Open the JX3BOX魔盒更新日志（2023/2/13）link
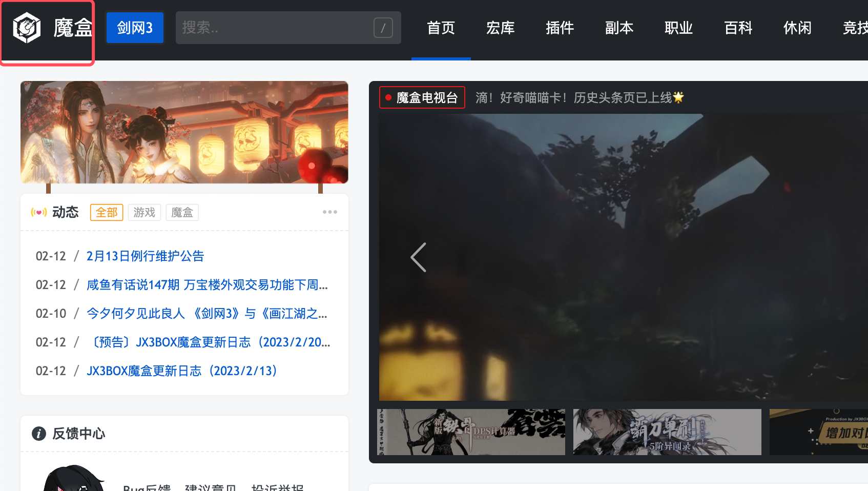 point(182,371)
